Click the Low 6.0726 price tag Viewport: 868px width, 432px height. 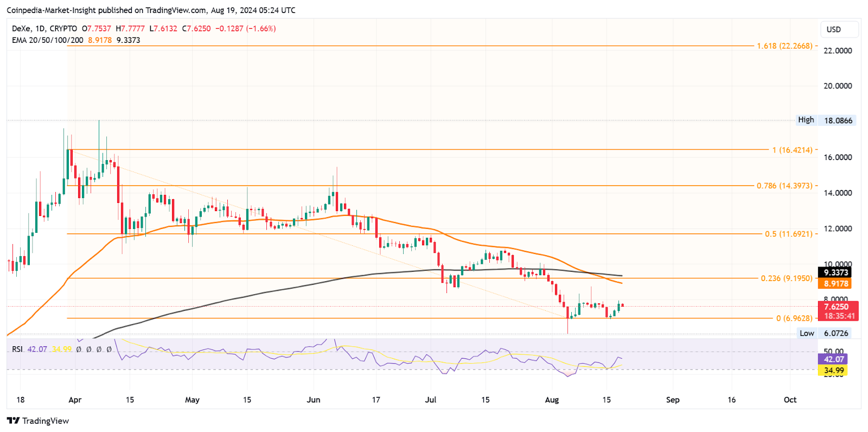point(824,333)
